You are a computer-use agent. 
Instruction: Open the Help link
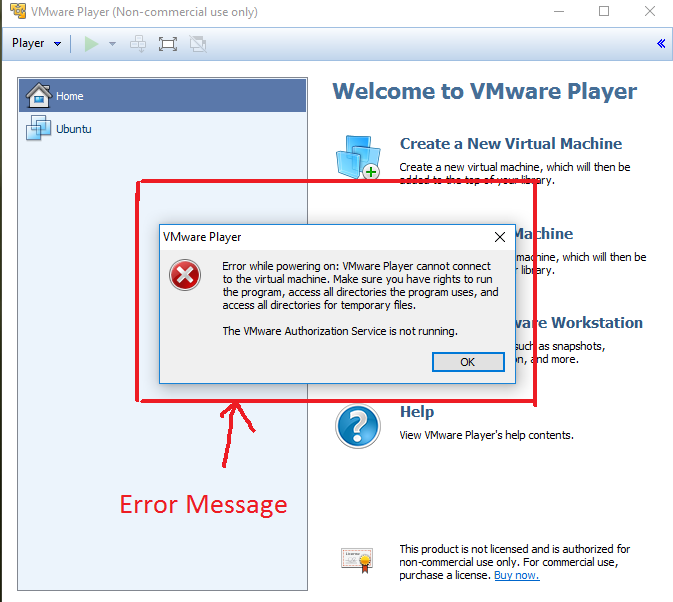tap(417, 411)
